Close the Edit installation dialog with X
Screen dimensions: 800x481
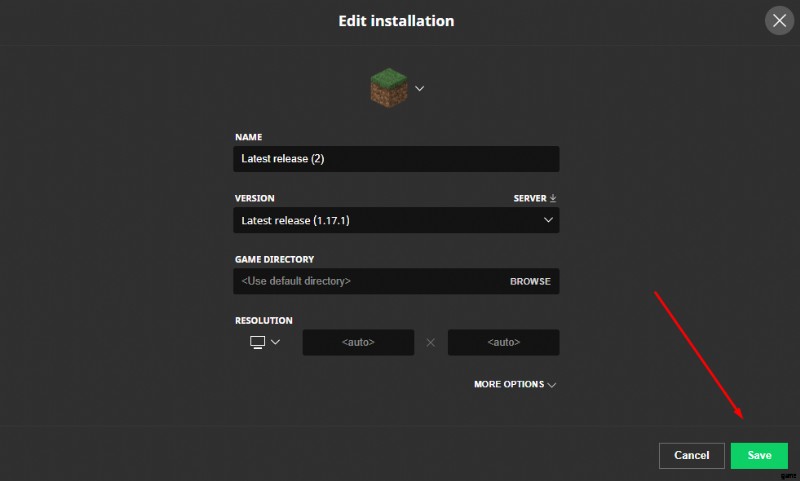(779, 20)
